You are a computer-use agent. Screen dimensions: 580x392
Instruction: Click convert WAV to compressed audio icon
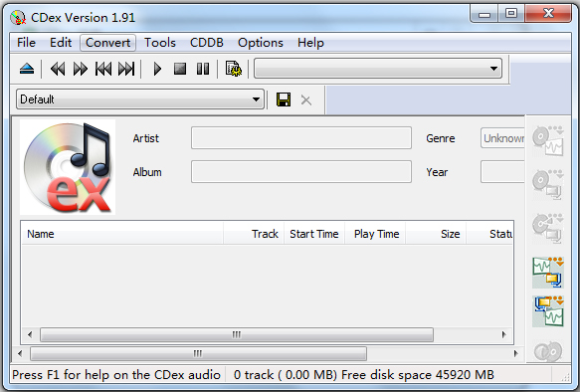coord(548,273)
